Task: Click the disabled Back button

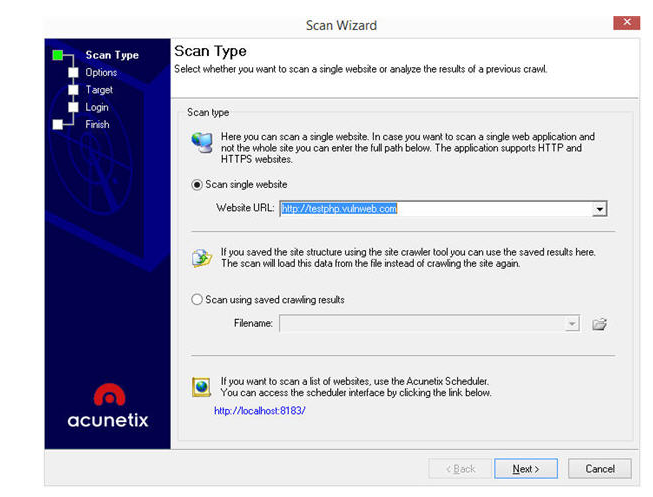Action: tap(460, 469)
